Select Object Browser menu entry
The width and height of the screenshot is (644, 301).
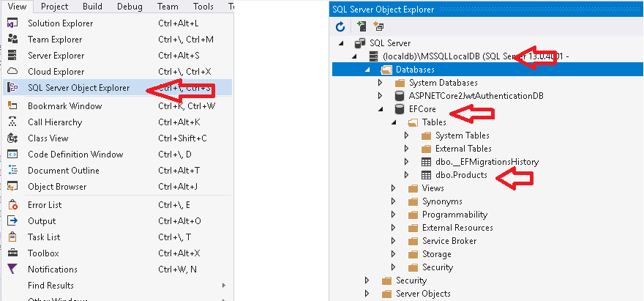tap(118, 186)
